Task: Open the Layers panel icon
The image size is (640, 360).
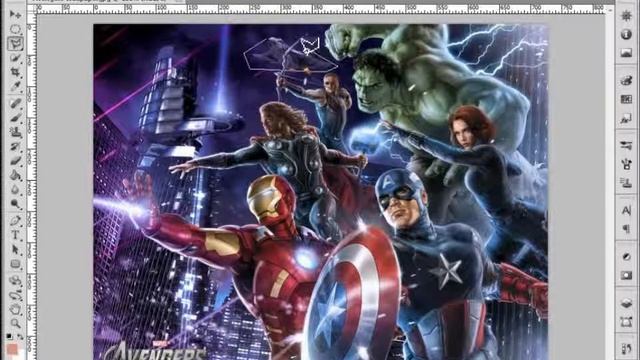Action: [626, 303]
